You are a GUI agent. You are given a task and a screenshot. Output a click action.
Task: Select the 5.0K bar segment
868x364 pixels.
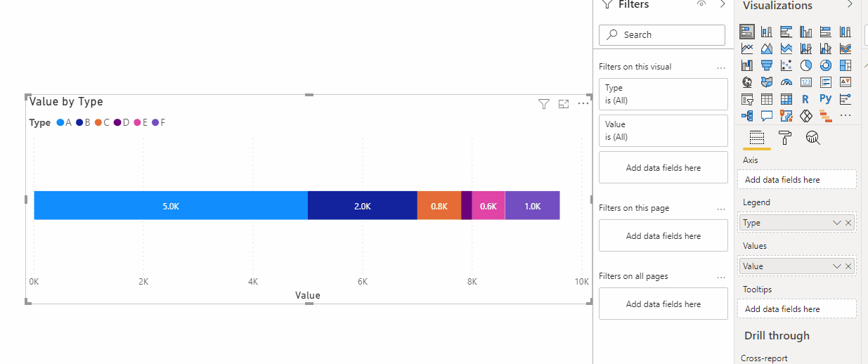[x=171, y=205]
